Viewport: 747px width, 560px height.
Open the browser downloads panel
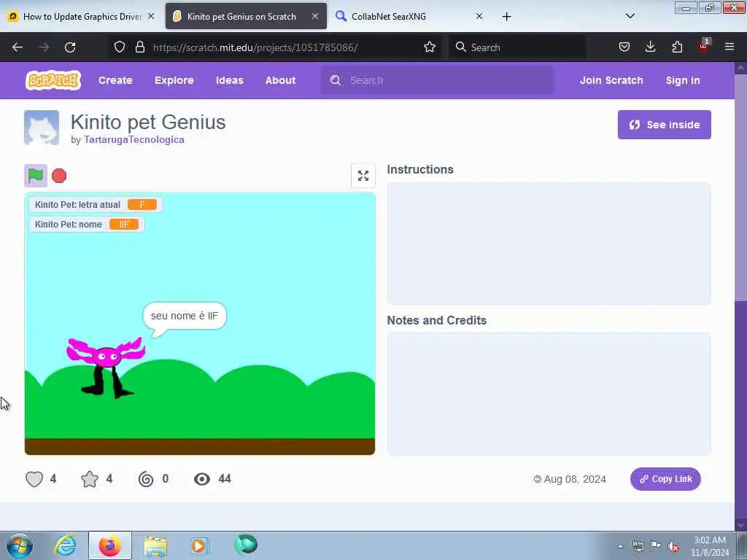pyautogui.click(x=650, y=47)
